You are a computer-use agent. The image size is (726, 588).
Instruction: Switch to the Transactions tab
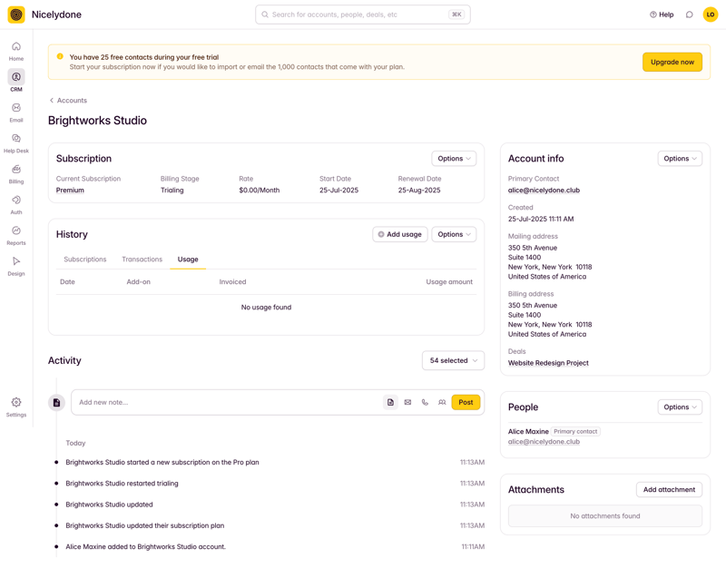pos(142,259)
